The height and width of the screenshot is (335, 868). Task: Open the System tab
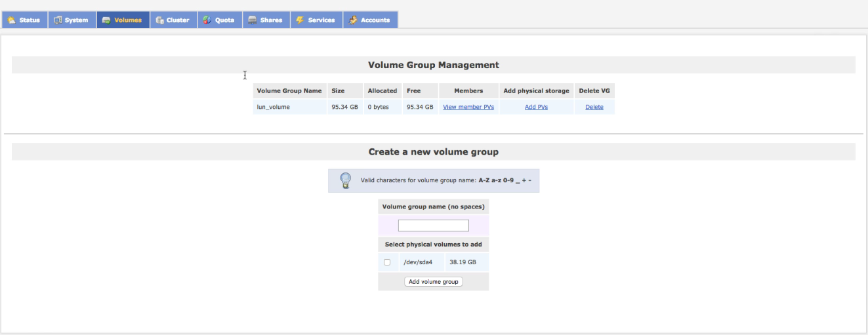[x=72, y=20]
